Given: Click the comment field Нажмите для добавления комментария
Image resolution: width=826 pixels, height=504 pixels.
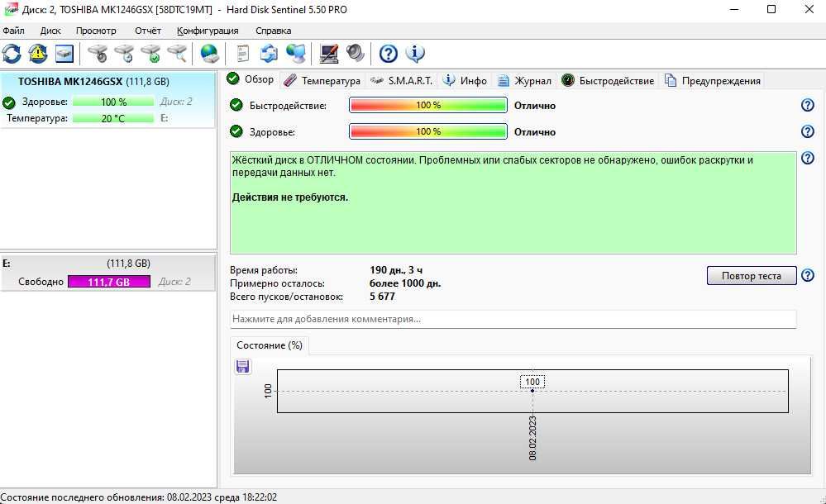Looking at the screenshot, I should pyautogui.click(x=513, y=319).
